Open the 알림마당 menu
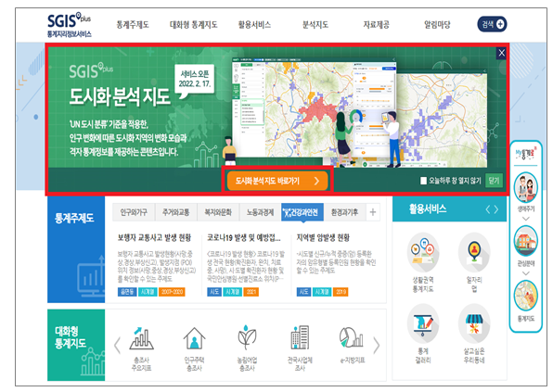This screenshot has height=392, width=553. click(437, 25)
